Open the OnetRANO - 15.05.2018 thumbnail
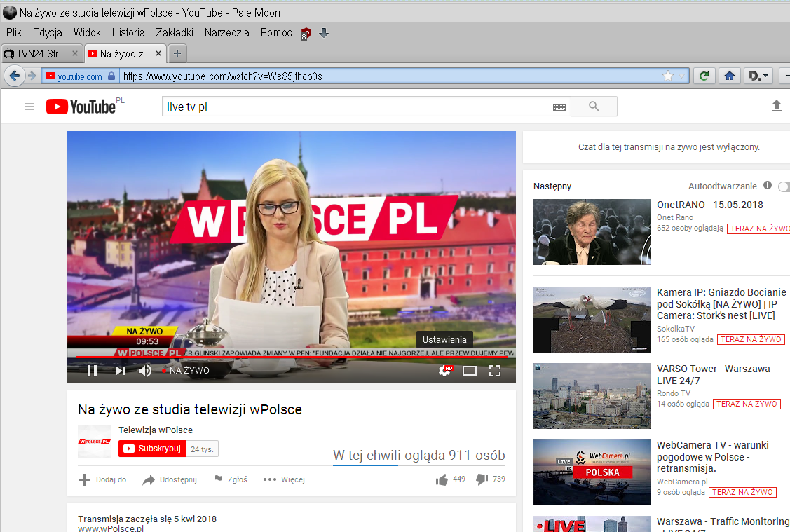The image size is (790, 532). point(592,232)
